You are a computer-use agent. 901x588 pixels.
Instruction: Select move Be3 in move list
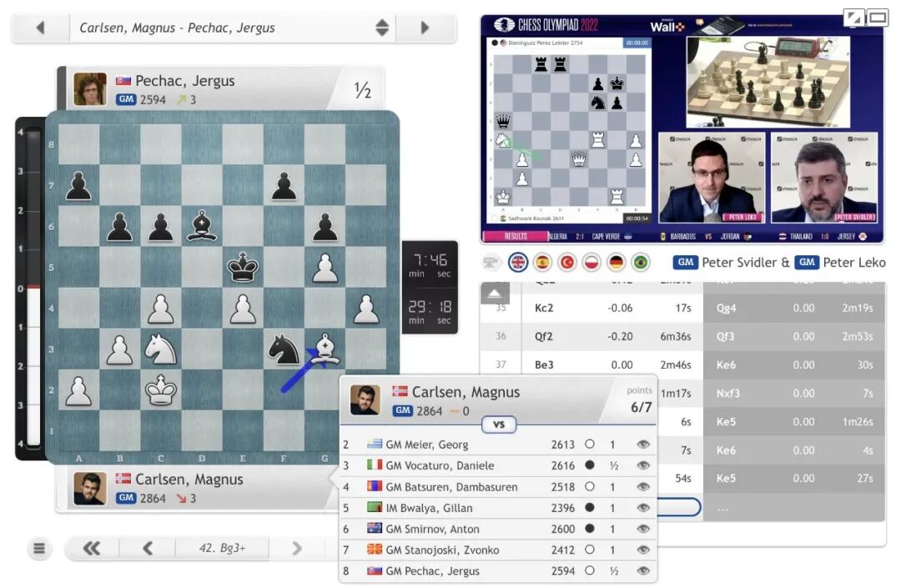544,364
